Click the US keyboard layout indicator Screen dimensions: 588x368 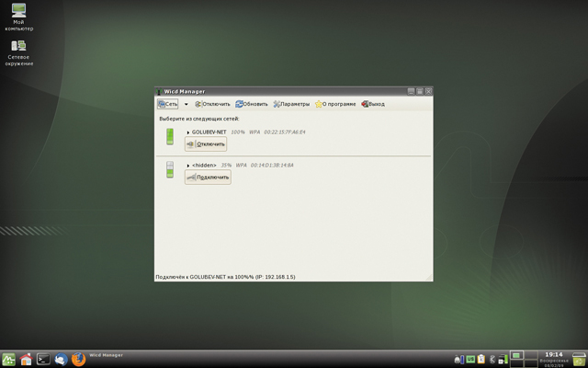(470, 360)
